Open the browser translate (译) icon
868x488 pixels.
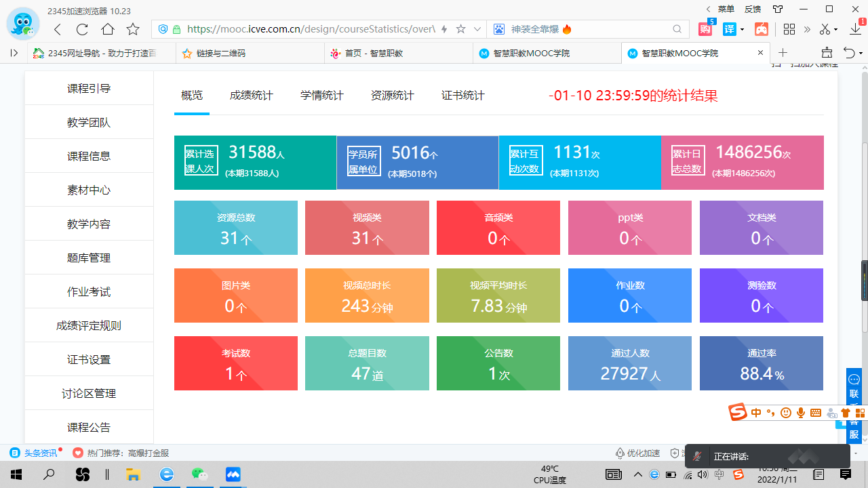(730, 29)
